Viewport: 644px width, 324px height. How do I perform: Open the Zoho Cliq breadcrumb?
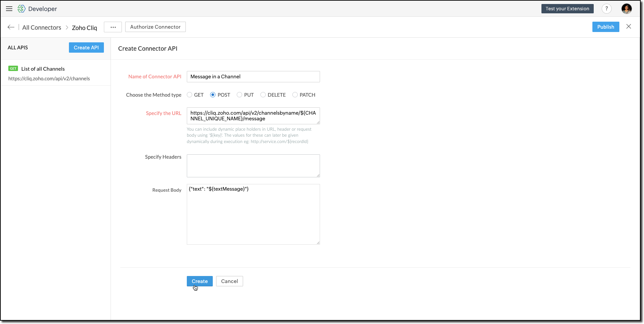coord(85,28)
